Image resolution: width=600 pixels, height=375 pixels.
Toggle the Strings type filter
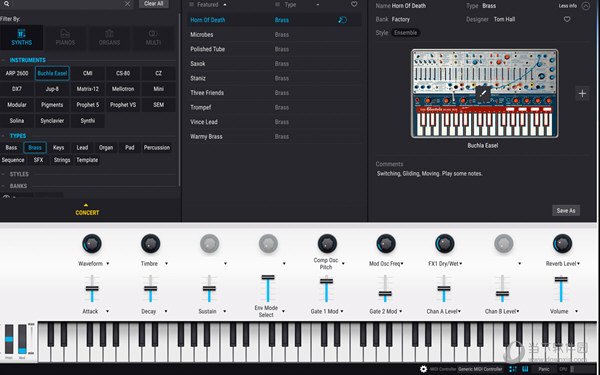pyautogui.click(x=62, y=160)
